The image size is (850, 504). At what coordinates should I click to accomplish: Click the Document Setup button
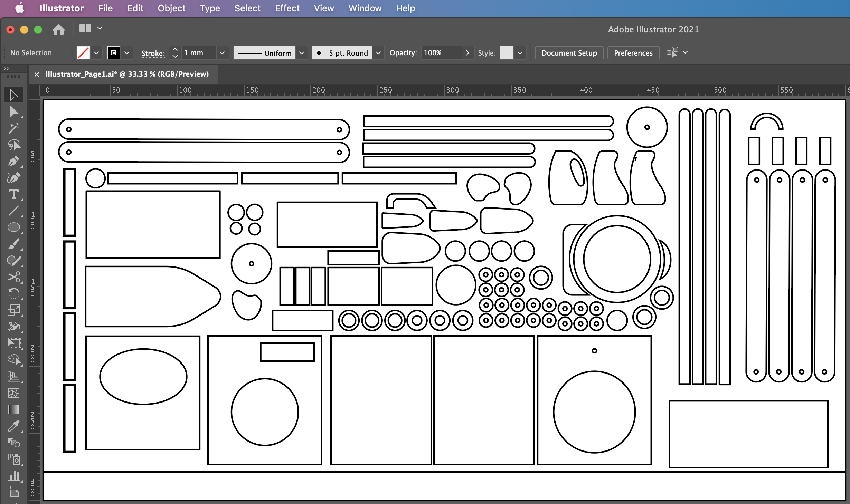pyautogui.click(x=569, y=53)
